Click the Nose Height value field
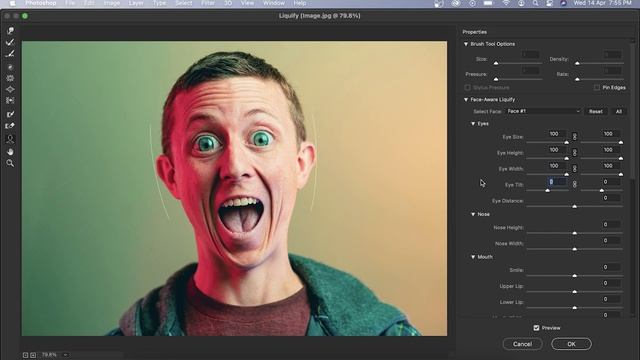This screenshot has width=640, height=360. click(611, 224)
